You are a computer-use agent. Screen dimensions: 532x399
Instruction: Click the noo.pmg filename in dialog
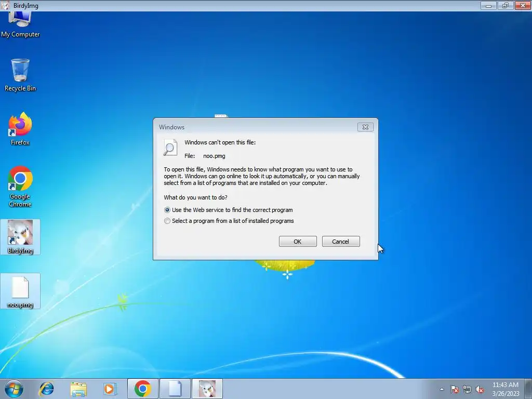tap(214, 156)
